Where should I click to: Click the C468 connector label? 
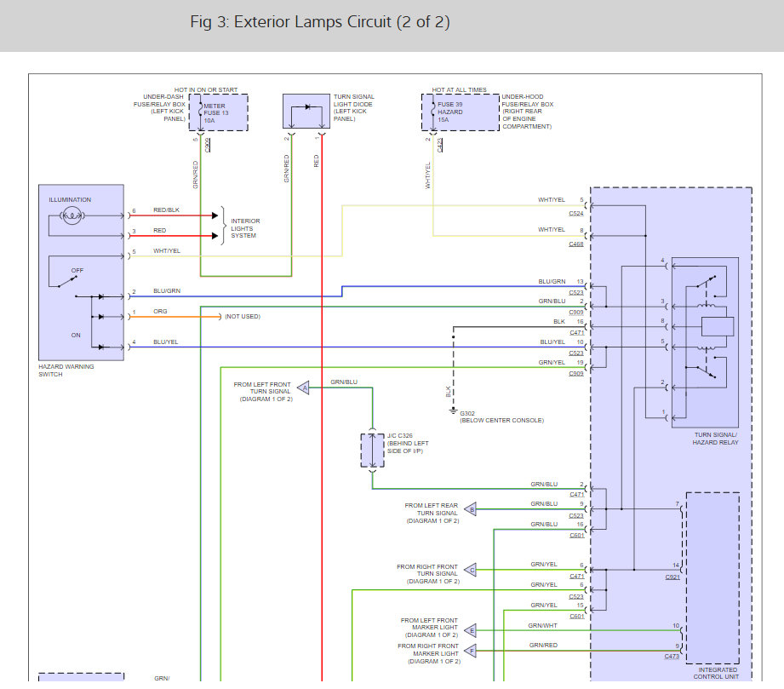576,244
